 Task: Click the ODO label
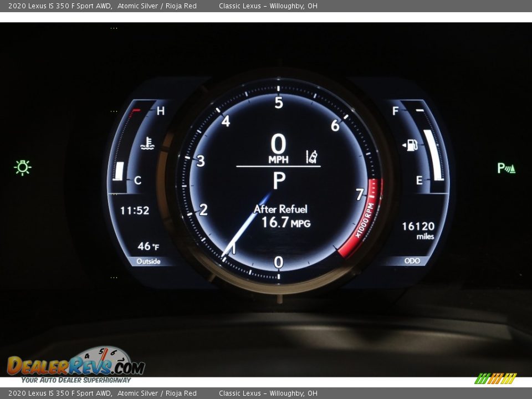pos(412,260)
